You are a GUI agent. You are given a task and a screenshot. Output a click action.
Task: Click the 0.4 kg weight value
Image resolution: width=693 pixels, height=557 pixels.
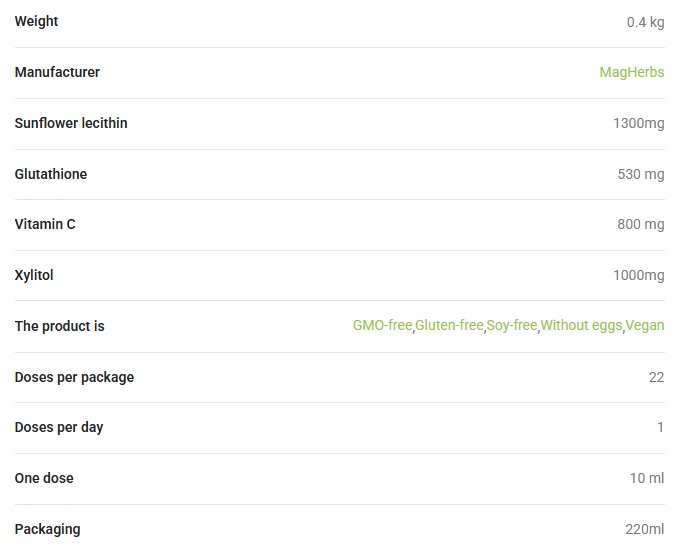click(x=645, y=22)
